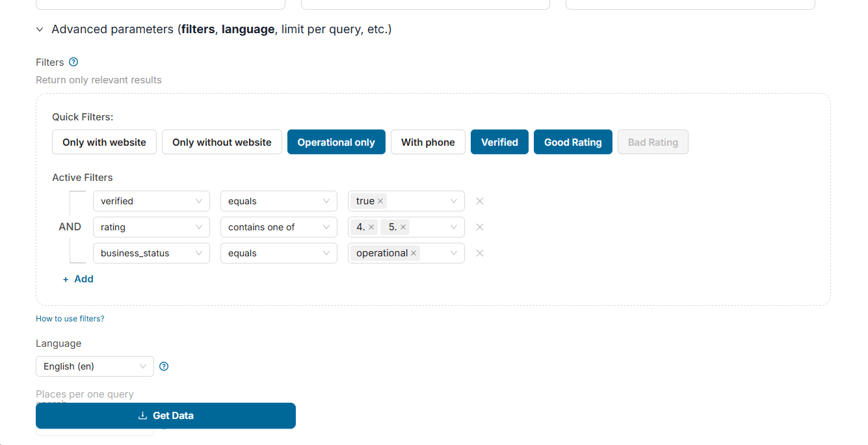The height and width of the screenshot is (445, 868).
Task: Delete the rating filter row
Action: tap(480, 227)
